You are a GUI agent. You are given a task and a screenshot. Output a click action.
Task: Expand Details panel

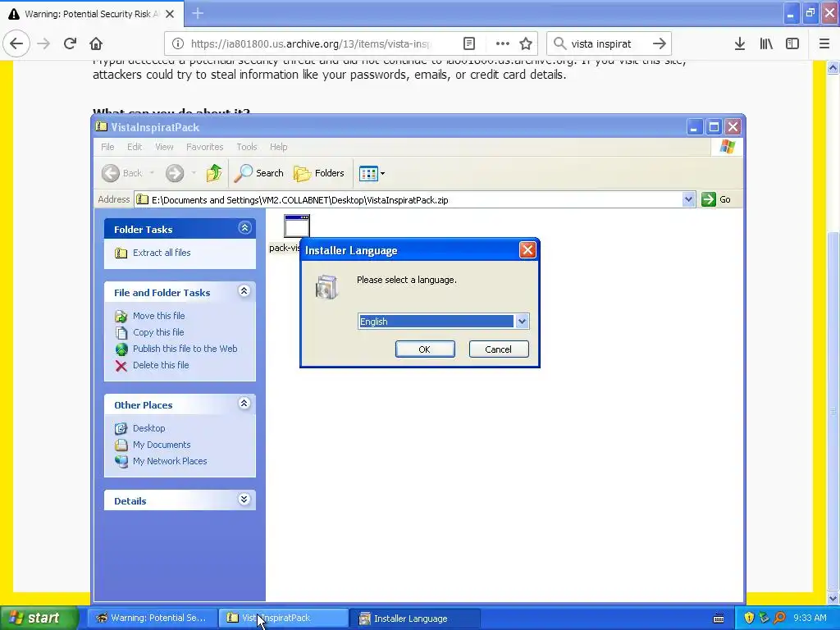(x=244, y=500)
